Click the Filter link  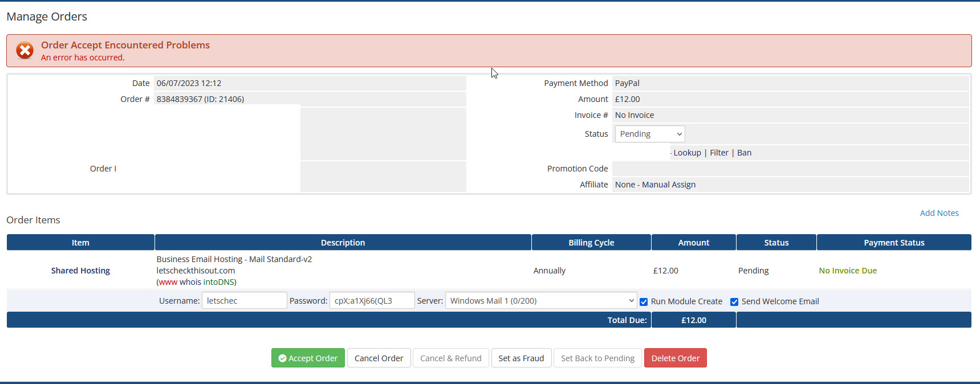[719, 153]
